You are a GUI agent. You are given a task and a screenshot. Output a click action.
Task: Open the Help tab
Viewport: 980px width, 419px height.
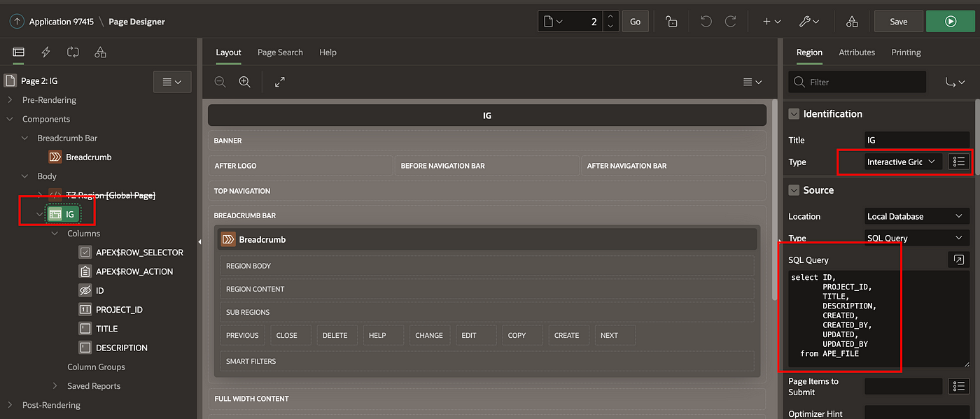[328, 52]
